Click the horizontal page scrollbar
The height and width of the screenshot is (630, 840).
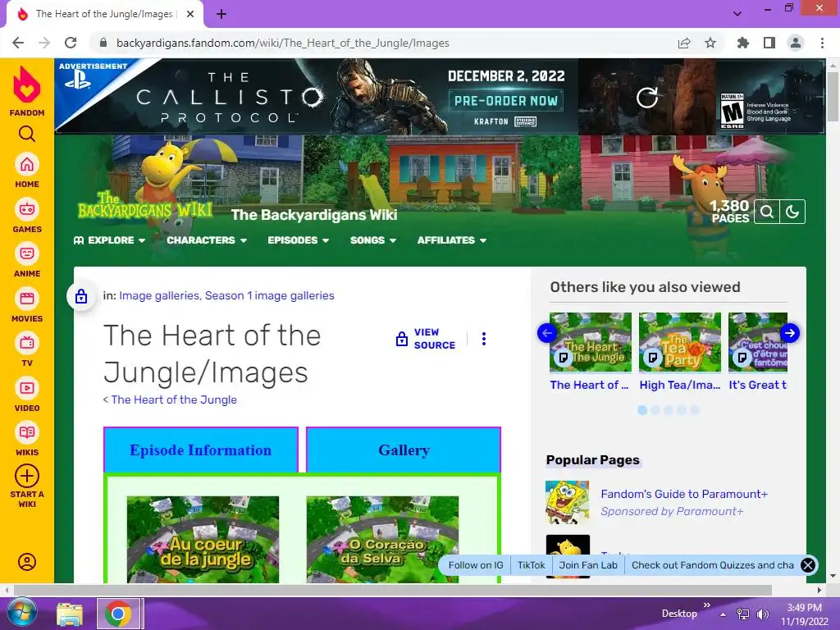coord(391,590)
